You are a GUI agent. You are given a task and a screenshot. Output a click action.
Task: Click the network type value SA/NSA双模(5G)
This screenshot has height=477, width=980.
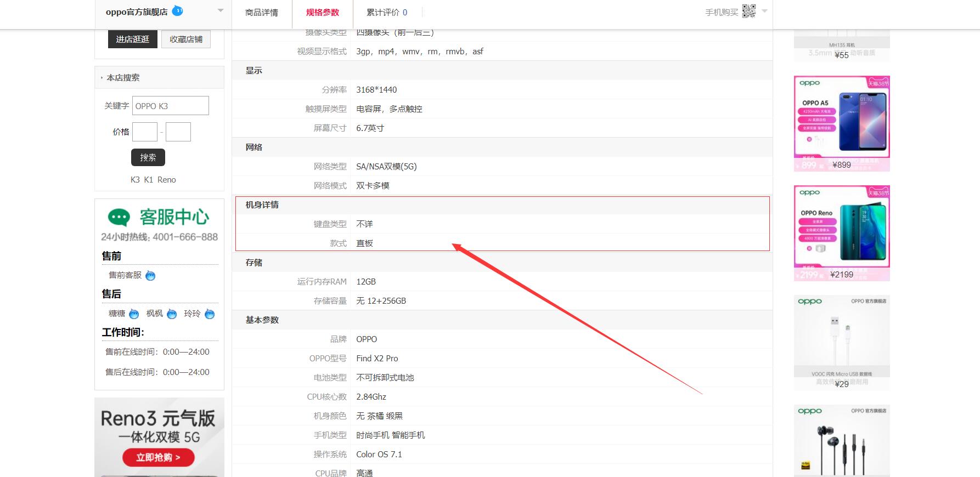(x=386, y=167)
